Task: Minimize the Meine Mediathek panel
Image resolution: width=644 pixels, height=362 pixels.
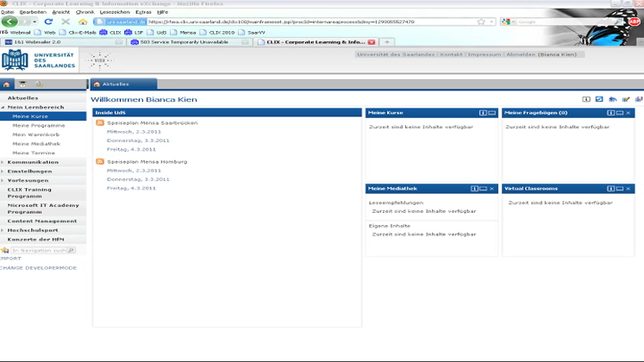Action: pos(484,188)
